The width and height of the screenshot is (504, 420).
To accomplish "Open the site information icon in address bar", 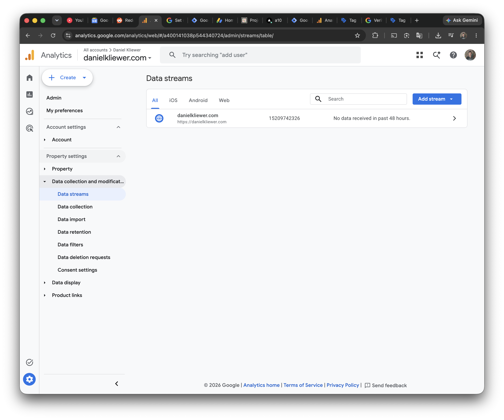I will 68,35.
